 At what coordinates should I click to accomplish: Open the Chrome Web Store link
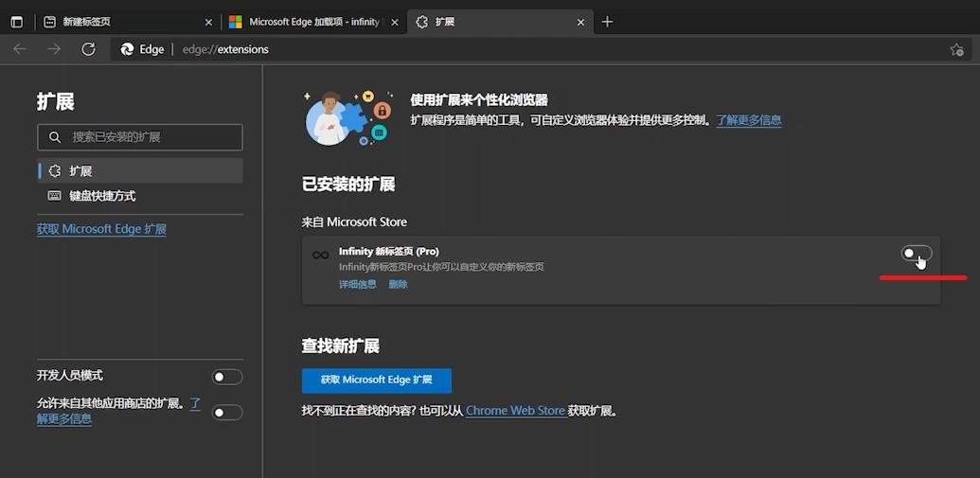pos(516,411)
